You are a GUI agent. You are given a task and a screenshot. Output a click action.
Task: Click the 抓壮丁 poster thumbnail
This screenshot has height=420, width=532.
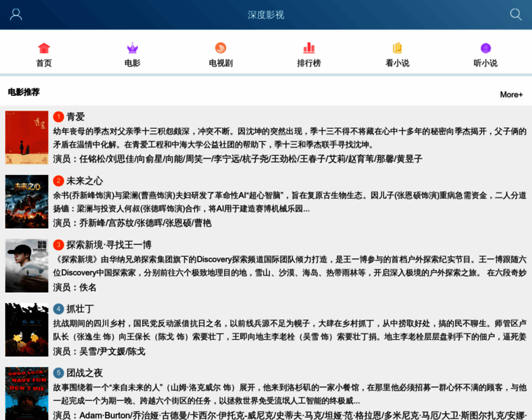[x=27, y=330]
